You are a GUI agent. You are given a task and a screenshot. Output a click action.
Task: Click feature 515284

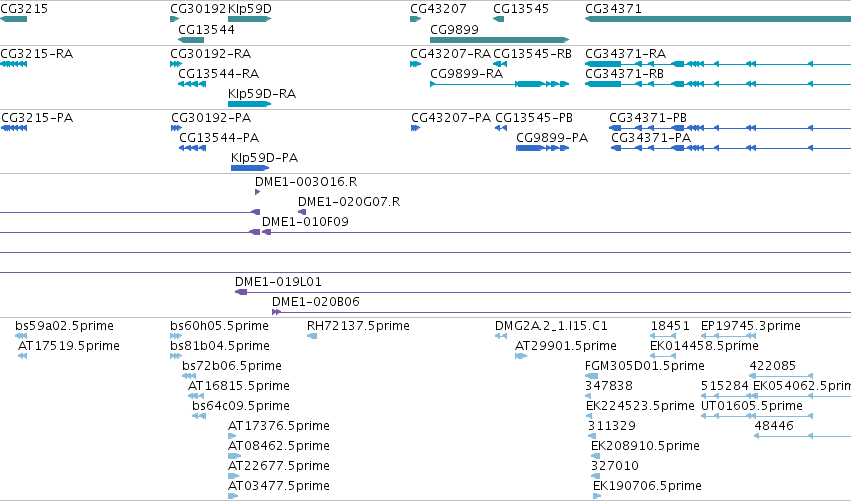(725, 386)
